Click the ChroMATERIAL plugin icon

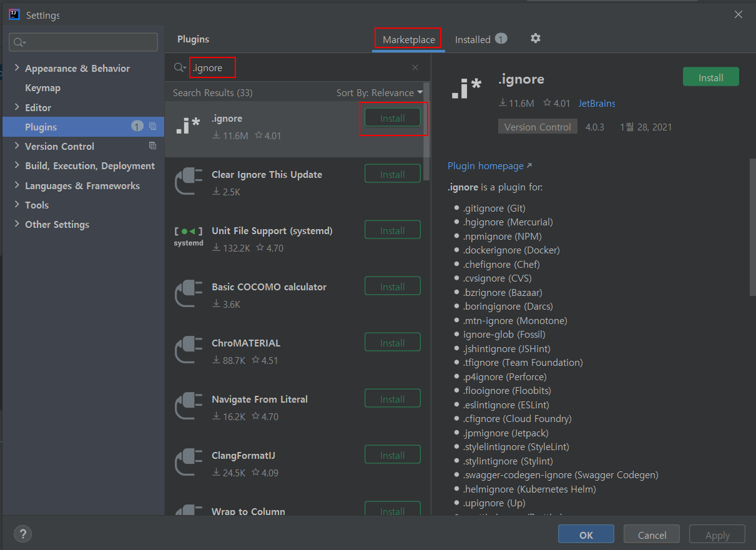188,351
